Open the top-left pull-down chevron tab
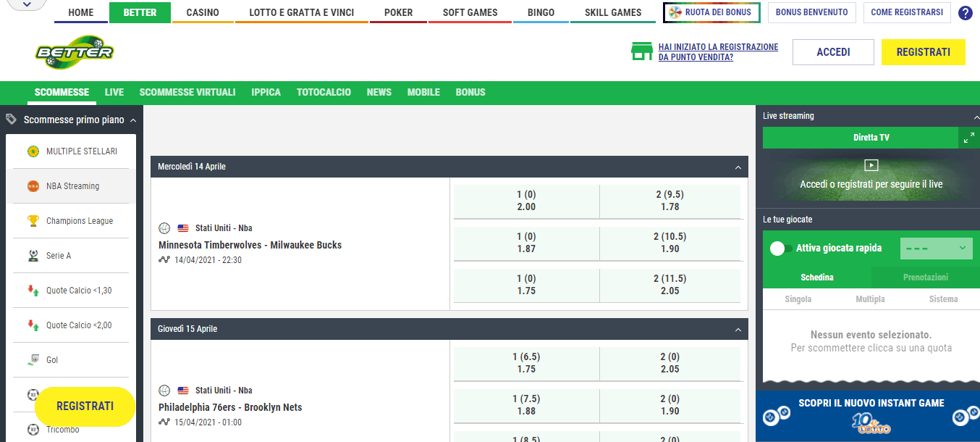Screen dimensions: 980x442 pyautogui.click(x=27, y=4)
